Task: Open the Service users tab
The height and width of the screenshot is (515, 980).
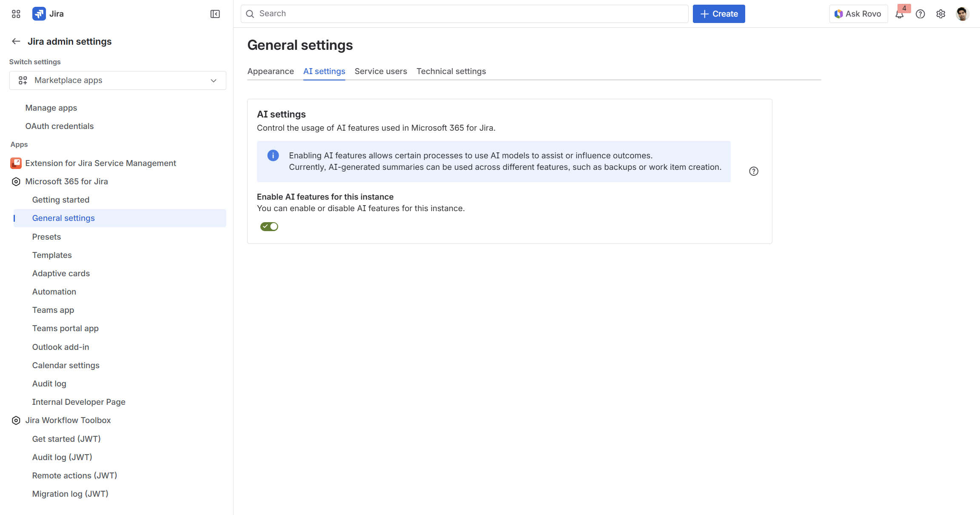Action: click(x=381, y=71)
